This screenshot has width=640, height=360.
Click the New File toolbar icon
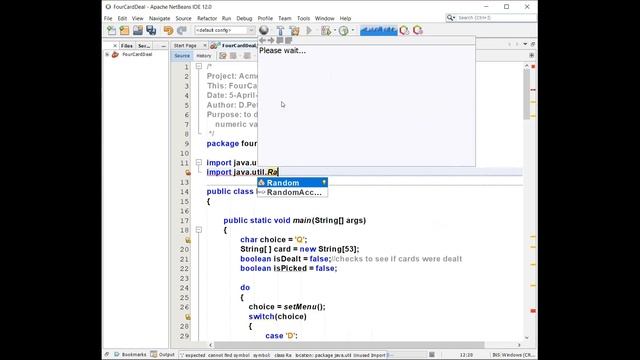[x=111, y=30]
